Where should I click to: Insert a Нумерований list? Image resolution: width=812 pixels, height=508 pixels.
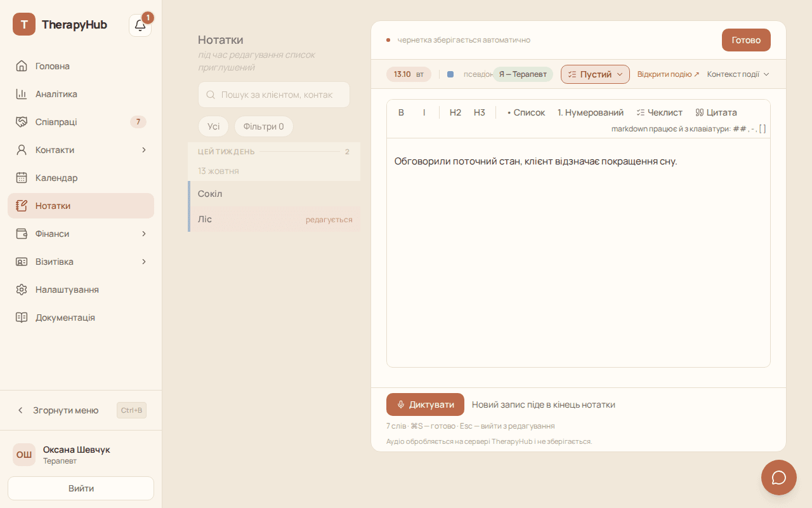point(591,112)
